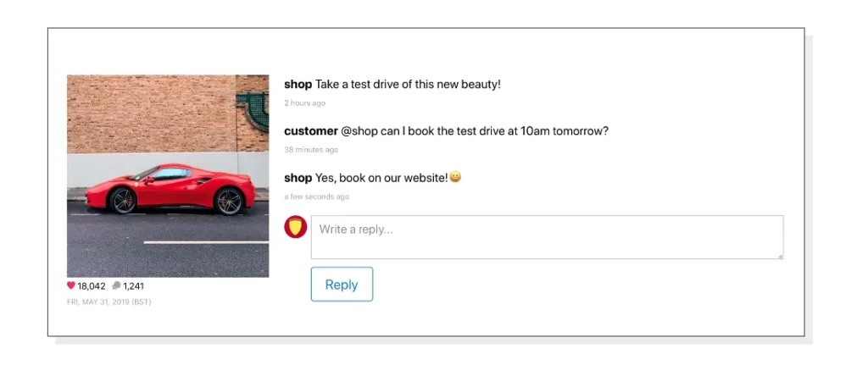Click the '38 minutes ago' timestamp
This screenshot has width=868, height=376.
coord(311,150)
